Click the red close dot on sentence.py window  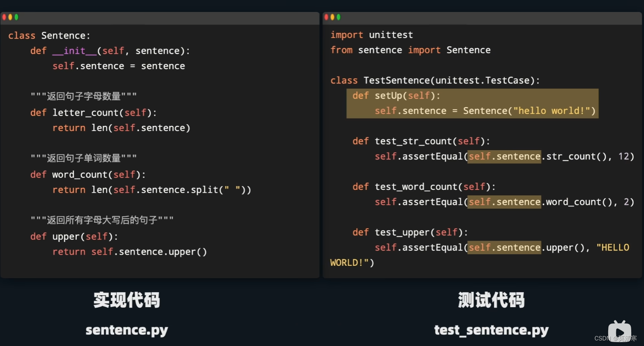(x=4, y=17)
